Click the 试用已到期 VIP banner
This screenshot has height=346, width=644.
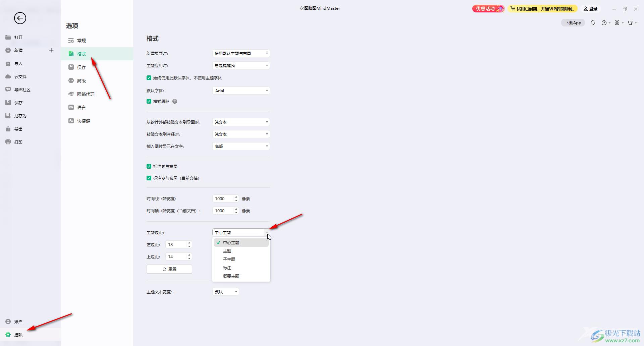pyautogui.click(x=543, y=9)
